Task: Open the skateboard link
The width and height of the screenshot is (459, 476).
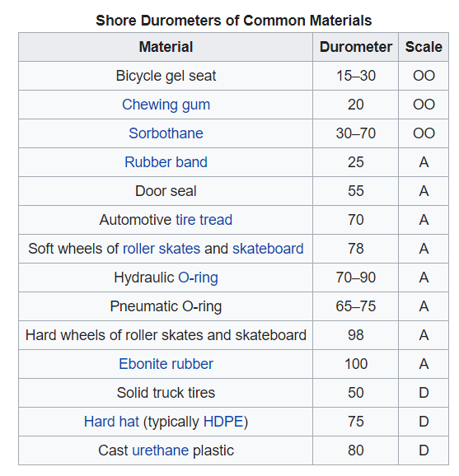Action: tap(268, 249)
